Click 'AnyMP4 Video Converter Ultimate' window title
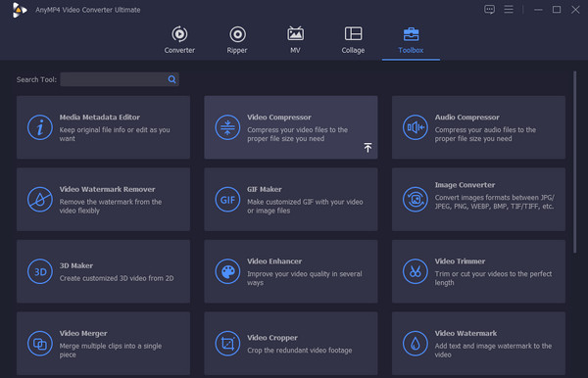 coord(88,10)
